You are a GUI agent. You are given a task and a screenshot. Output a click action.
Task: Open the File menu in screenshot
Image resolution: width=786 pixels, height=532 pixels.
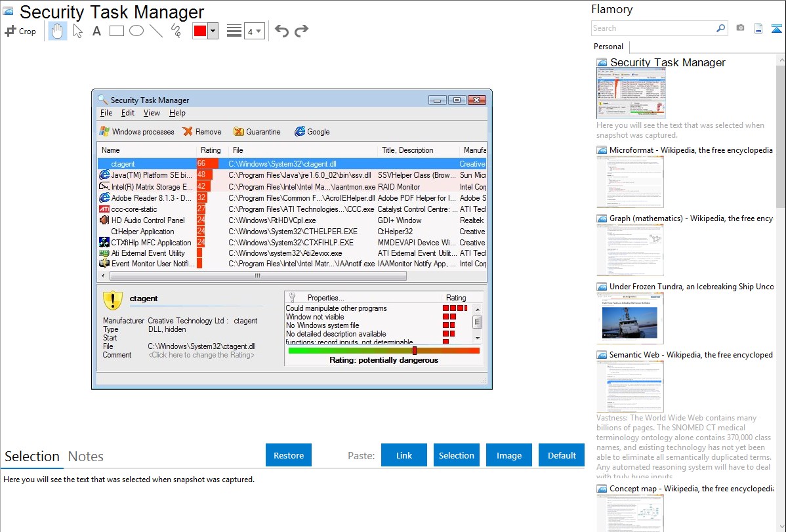coord(106,113)
